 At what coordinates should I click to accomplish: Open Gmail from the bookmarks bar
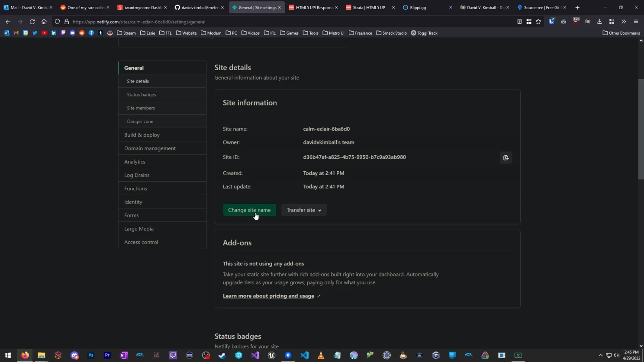coord(16,33)
